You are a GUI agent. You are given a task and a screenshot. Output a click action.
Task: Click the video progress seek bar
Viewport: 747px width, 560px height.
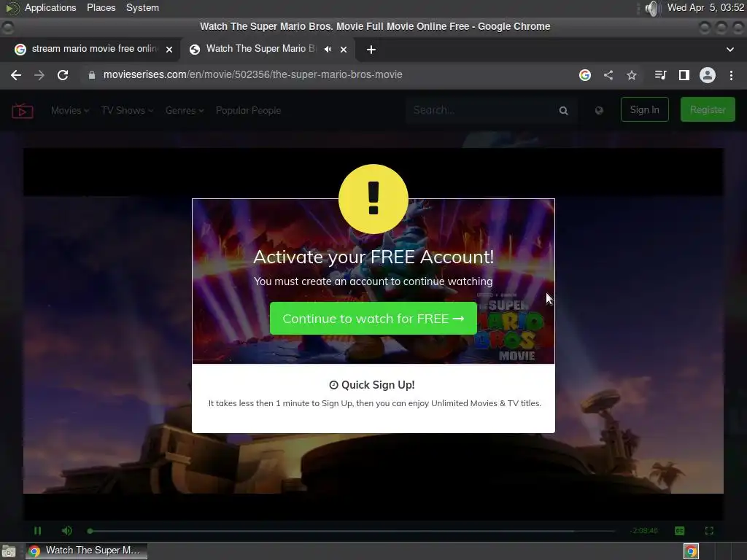coord(352,531)
